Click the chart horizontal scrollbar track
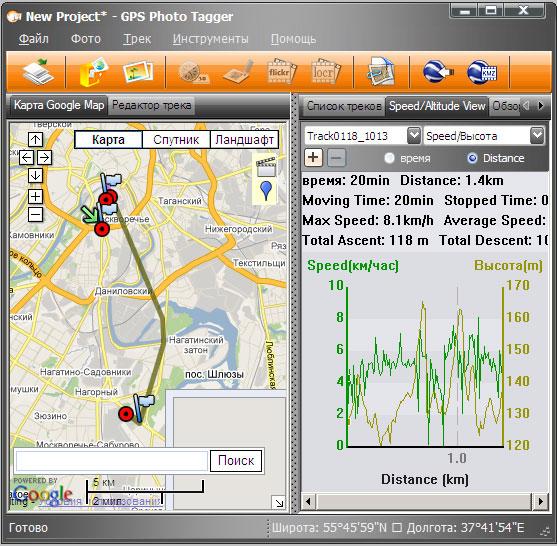Viewport: 557px width, 546px height. [424, 502]
